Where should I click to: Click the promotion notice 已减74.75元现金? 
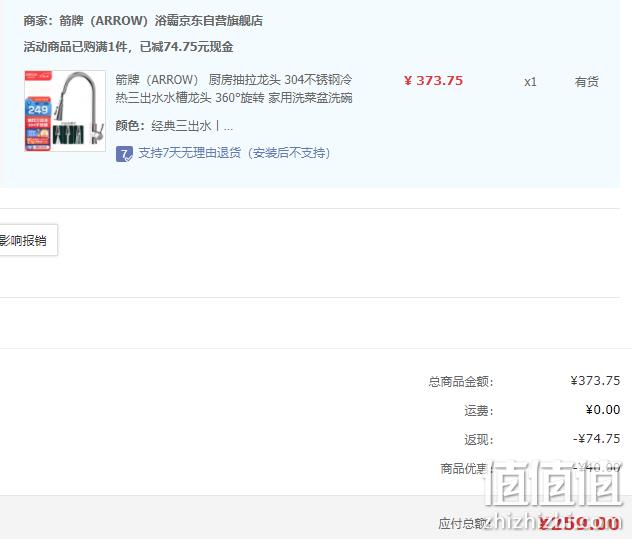tap(187, 47)
